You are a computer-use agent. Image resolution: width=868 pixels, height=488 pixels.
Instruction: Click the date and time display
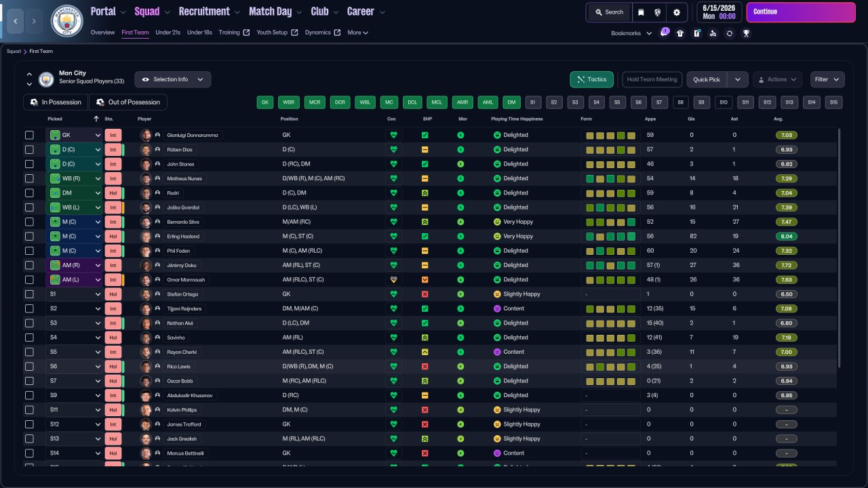(x=719, y=12)
